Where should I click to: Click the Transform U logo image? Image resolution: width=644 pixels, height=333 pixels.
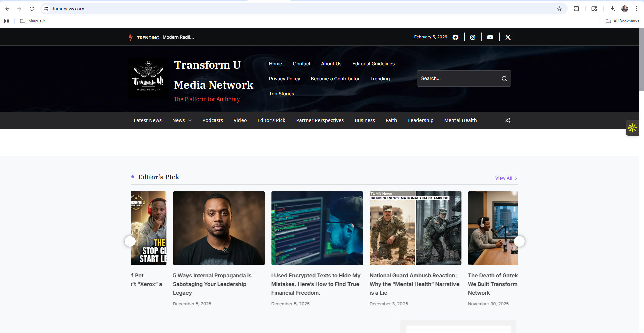(149, 78)
